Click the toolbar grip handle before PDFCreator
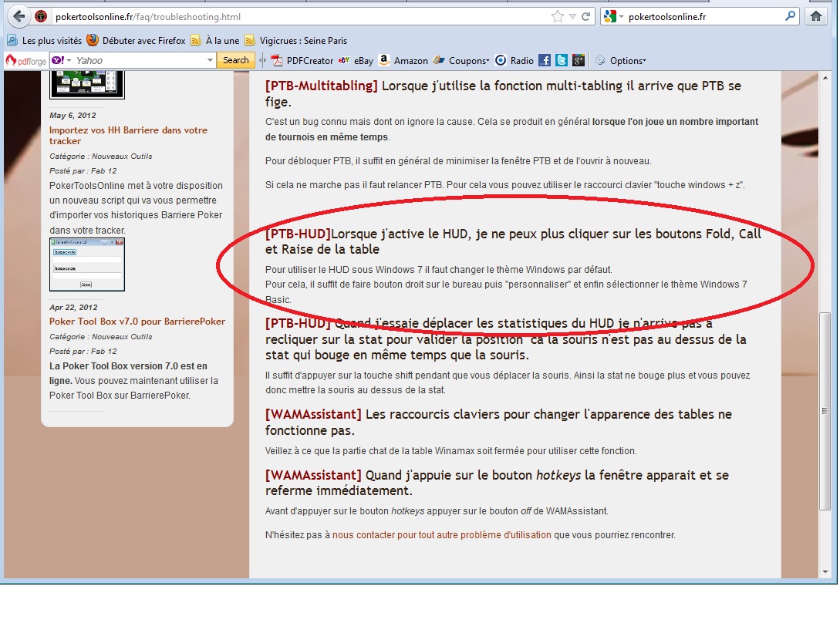 click(x=262, y=60)
